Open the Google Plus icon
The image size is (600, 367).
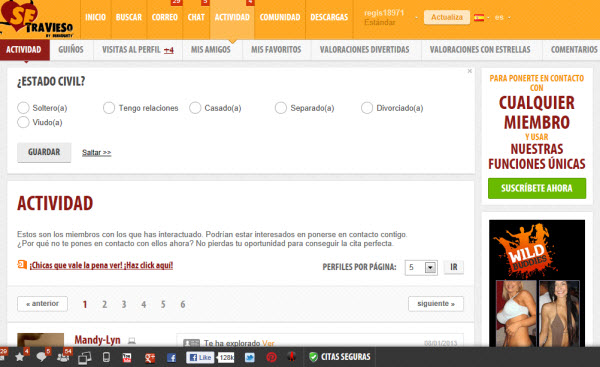150,357
